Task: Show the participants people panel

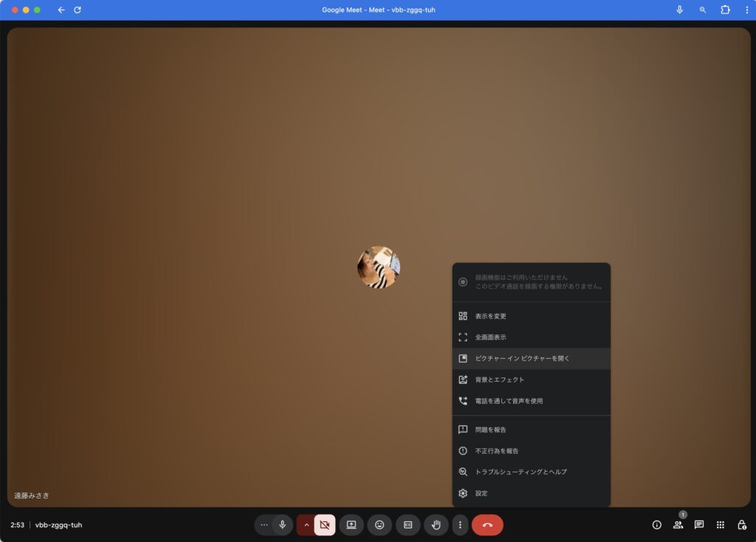Action: pyautogui.click(x=678, y=525)
